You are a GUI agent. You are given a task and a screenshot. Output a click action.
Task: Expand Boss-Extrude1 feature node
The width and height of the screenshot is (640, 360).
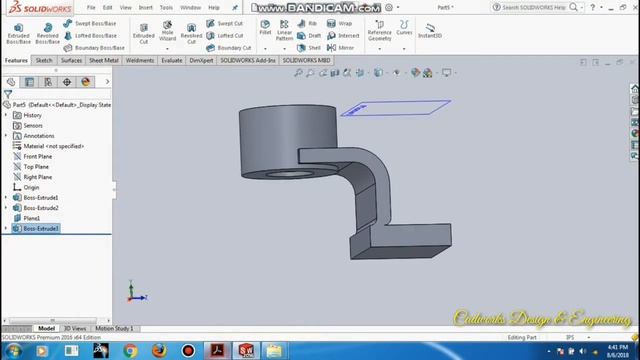coord(6,198)
